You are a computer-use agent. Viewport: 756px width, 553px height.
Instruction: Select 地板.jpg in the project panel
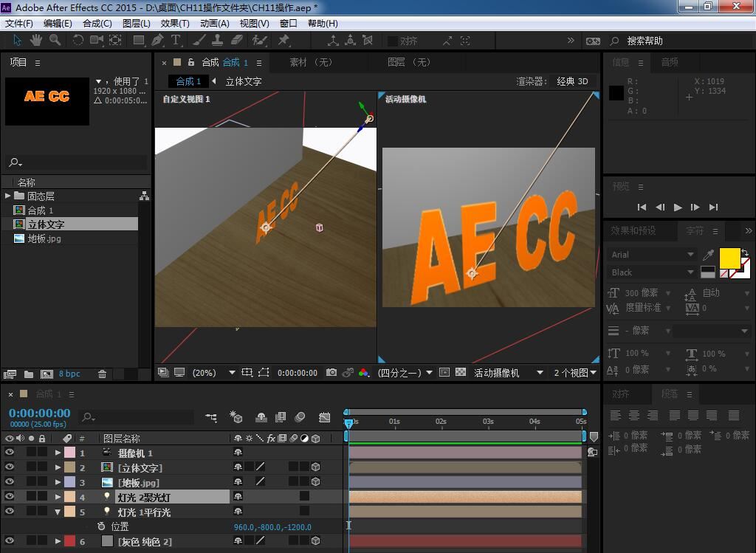pyautogui.click(x=44, y=238)
